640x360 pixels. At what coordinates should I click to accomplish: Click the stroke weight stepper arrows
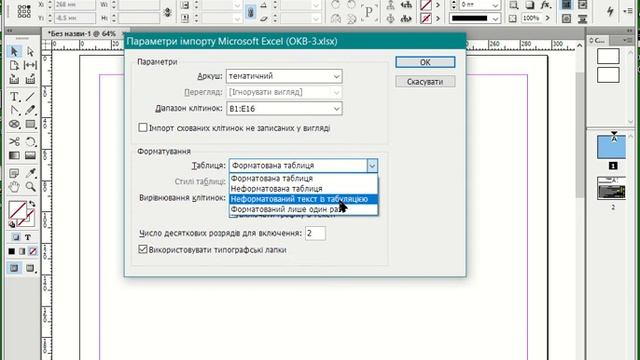click(453, 5)
